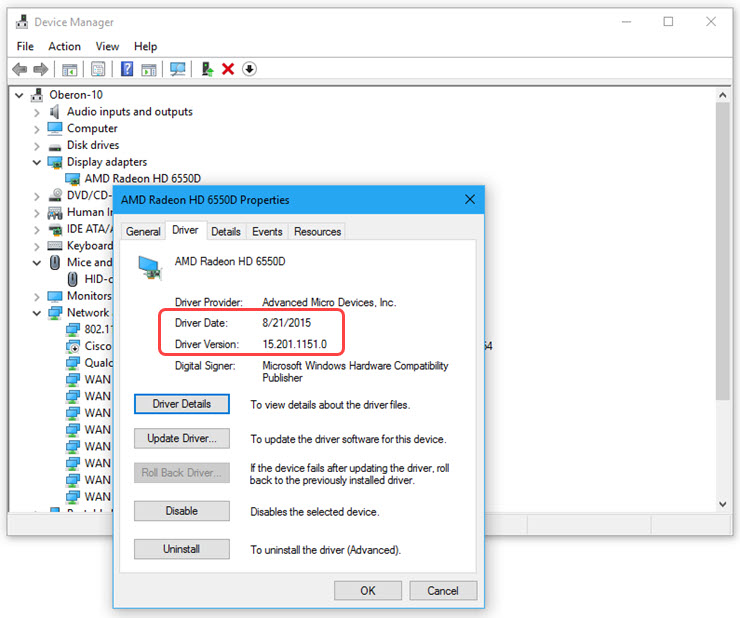Click the DVD/CD-ROM drives category icon
Screen dimensions: 740x618
(55, 195)
